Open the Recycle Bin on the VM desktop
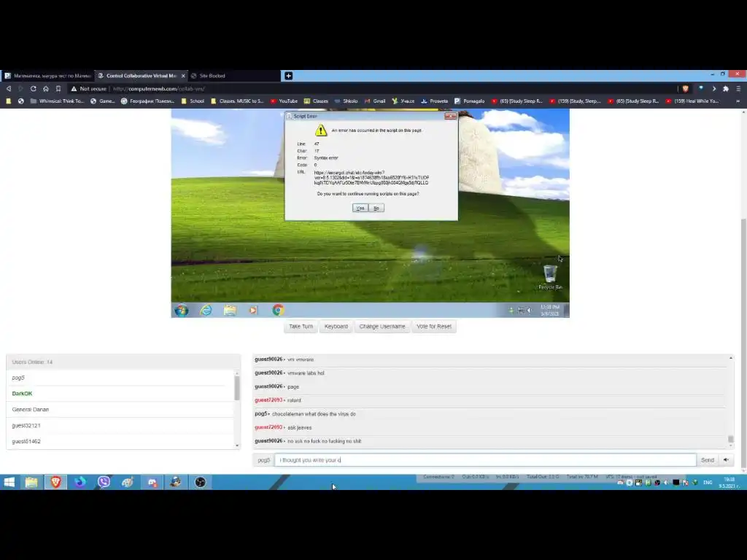 click(x=550, y=277)
